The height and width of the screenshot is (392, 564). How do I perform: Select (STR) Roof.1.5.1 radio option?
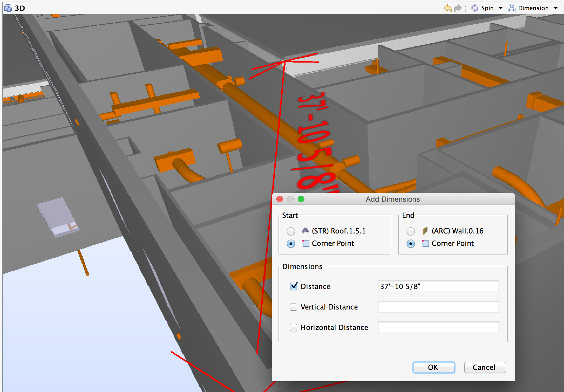click(291, 231)
